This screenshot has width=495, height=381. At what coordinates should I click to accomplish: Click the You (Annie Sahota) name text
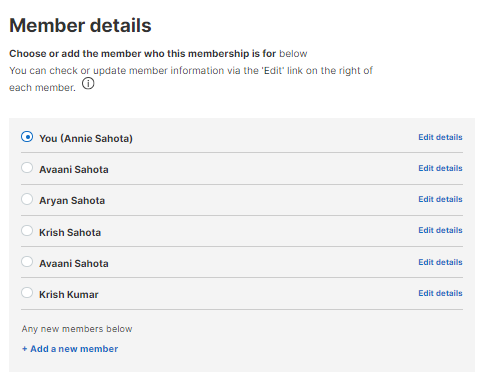(86, 138)
